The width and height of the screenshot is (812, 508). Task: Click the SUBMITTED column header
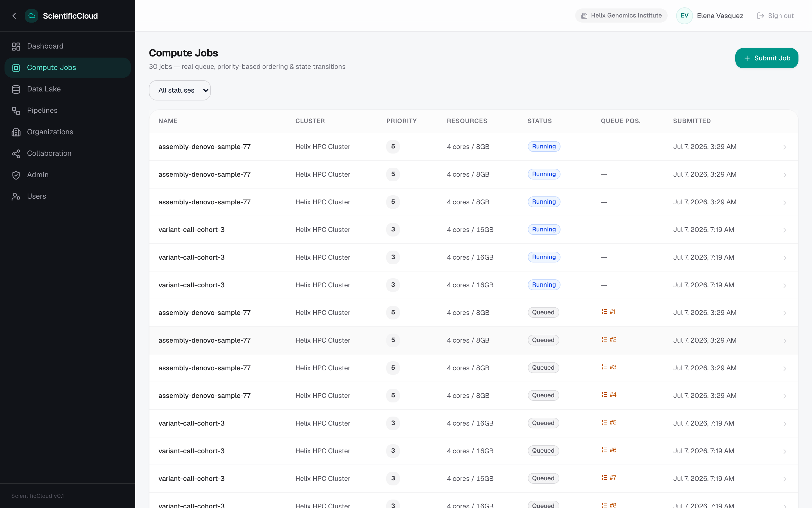(x=692, y=121)
